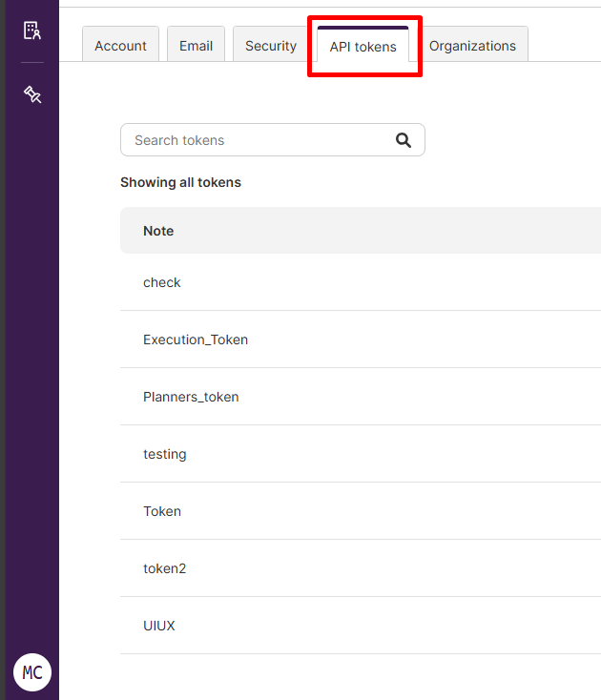Open the Execution_Token entry
This screenshot has height=700, width=601.
click(x=196, y=340)
